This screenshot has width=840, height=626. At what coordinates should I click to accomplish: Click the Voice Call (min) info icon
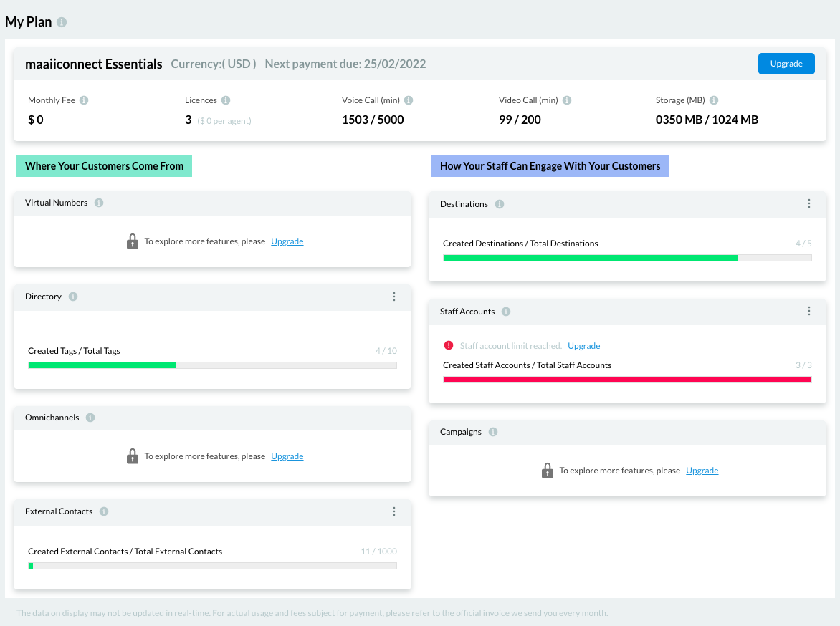click(x=409, y=100)
